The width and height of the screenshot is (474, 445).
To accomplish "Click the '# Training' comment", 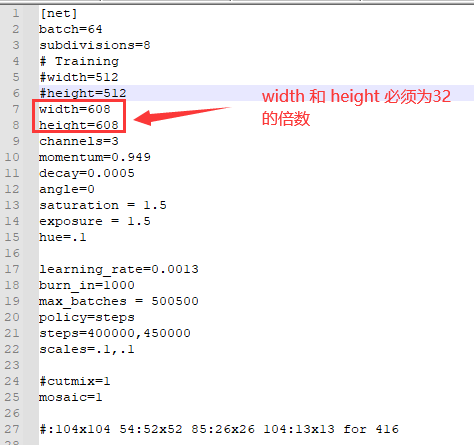I will [x=79, y=61].
